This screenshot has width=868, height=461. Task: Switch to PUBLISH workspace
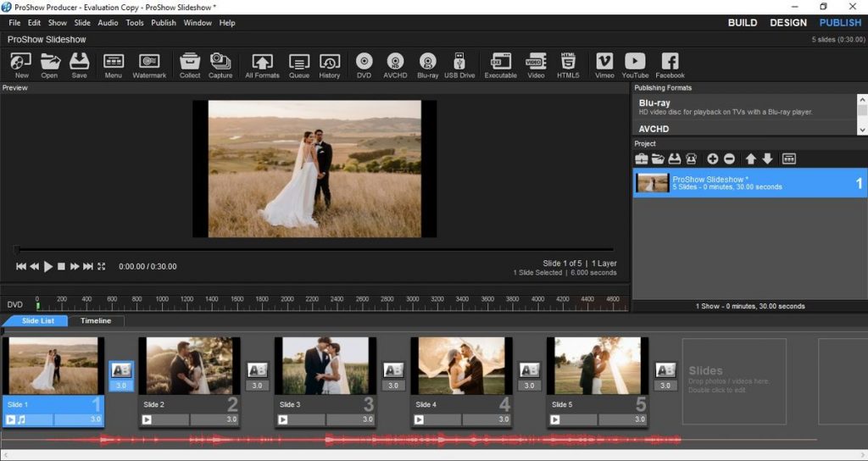point(840,23)
